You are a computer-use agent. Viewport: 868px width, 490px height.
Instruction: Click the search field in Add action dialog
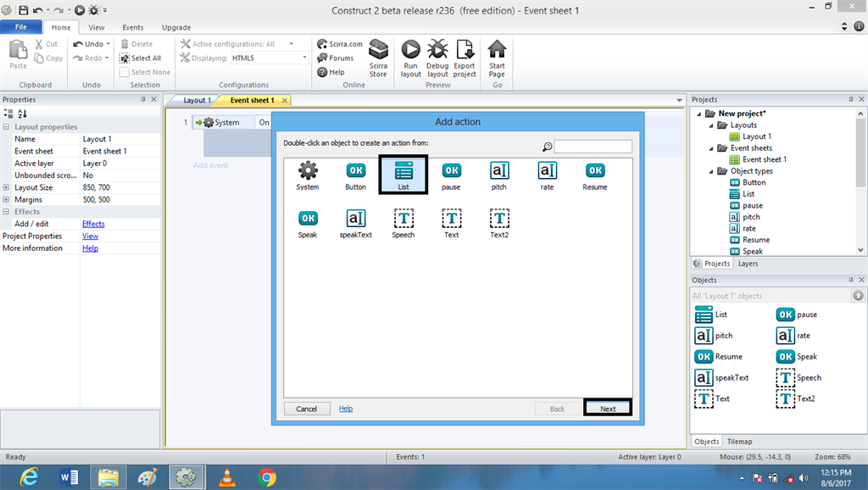pos(593,147)
